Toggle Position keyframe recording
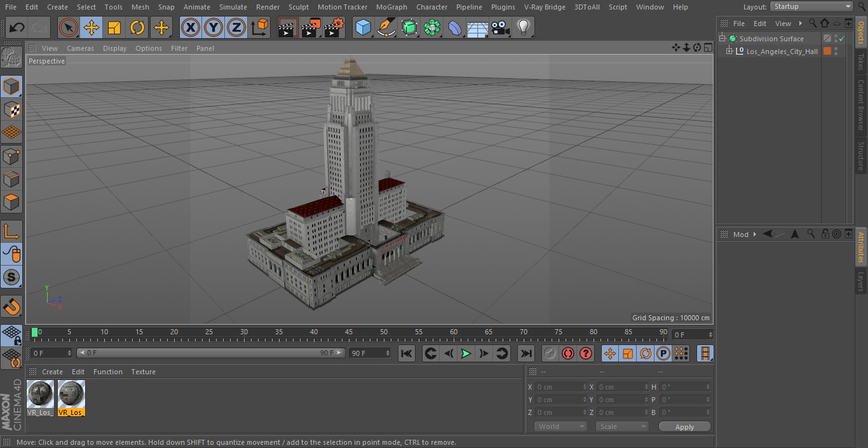 [x=610, y=353]
